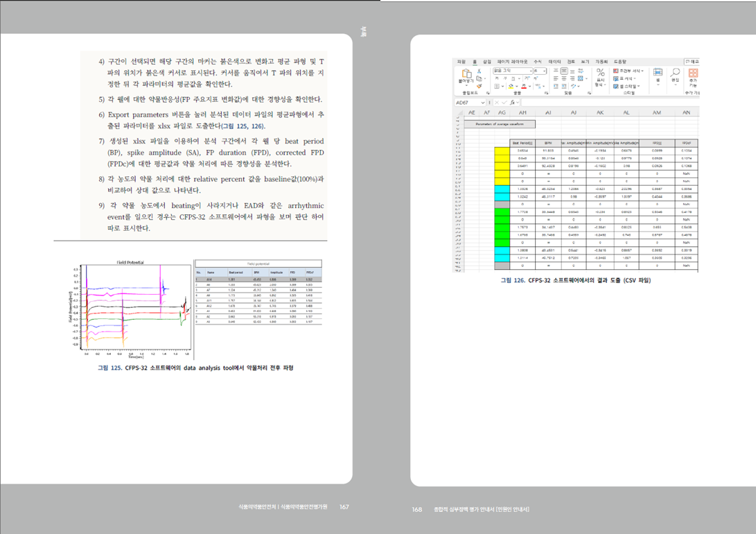Click the Merge and Center icon

pos(581,78)
